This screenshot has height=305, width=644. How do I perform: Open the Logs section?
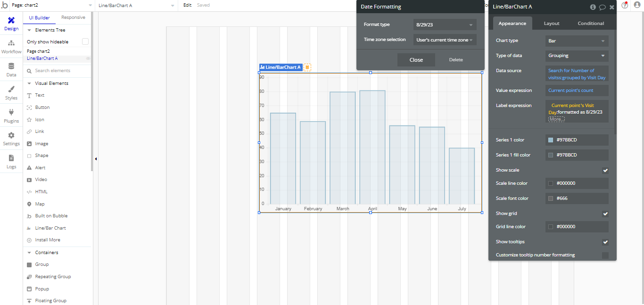(11, 161)
